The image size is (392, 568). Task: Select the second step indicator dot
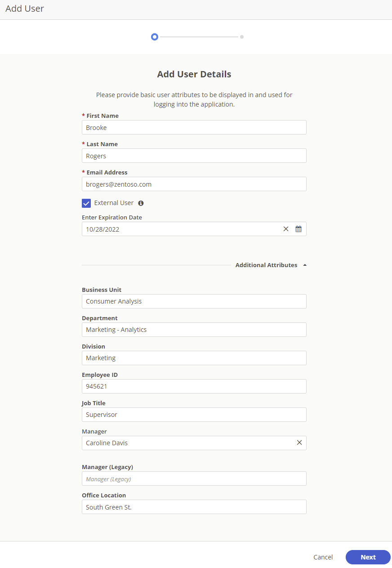tap(241, 36)
